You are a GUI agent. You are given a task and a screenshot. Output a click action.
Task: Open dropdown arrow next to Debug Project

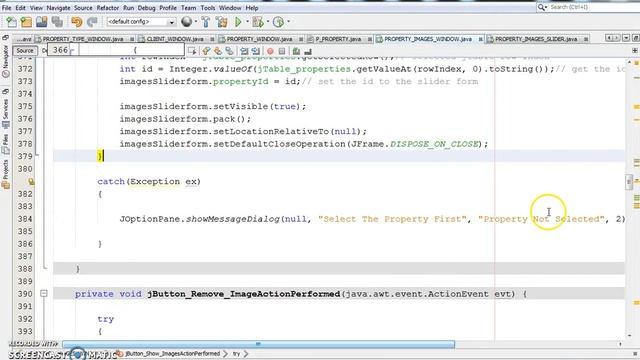pos(267,22)
